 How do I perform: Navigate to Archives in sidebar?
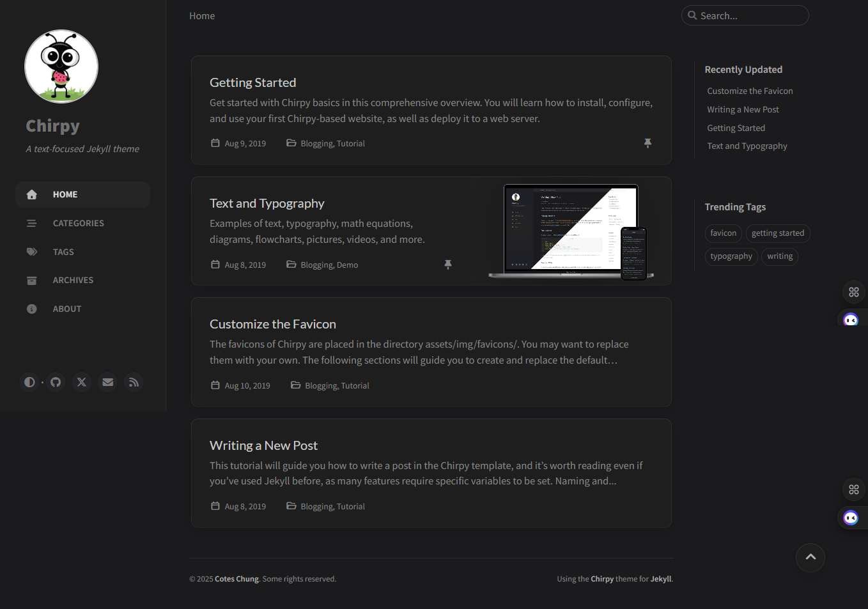73,280
